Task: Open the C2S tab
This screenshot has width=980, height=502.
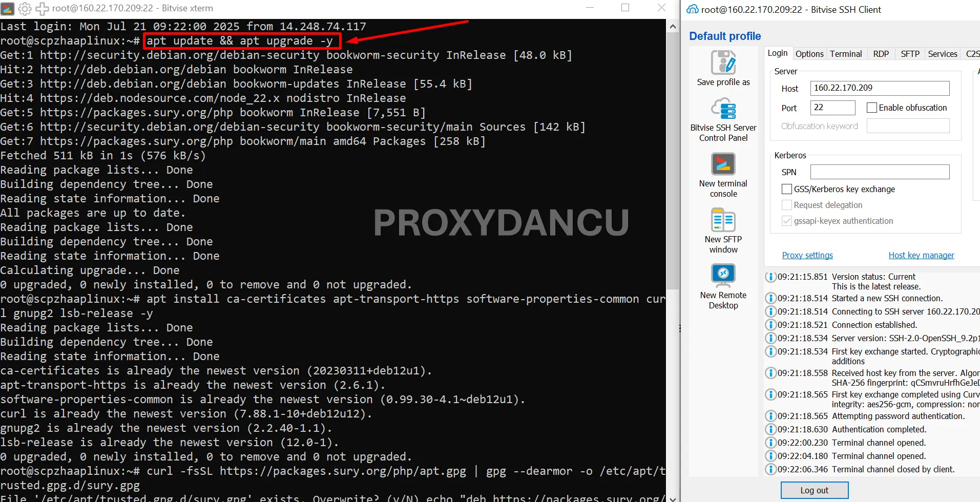Action: click(972, 54)
